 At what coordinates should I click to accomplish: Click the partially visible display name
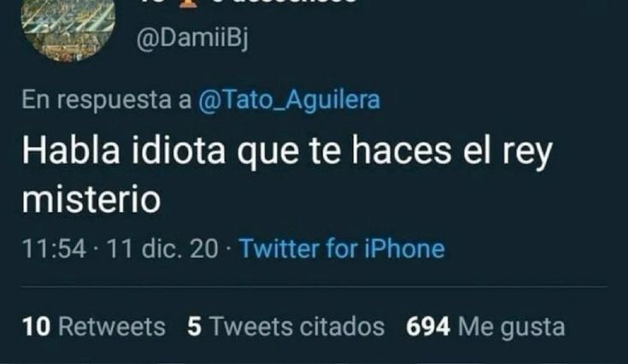[x=246, y=2]
